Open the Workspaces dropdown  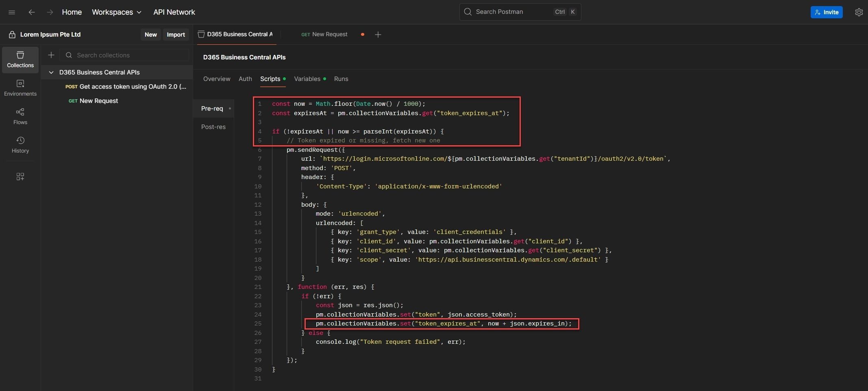(x=117, y=12)
